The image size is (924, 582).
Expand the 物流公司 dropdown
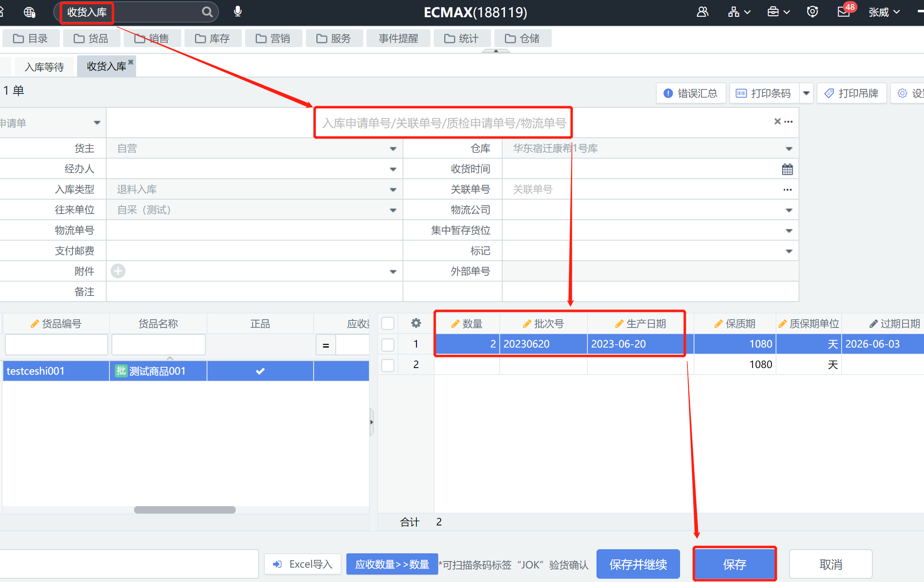coord(789,210)
